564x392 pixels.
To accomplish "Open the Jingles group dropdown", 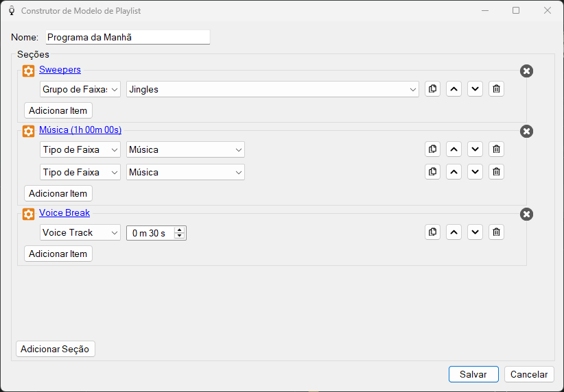I will [272, 89].
